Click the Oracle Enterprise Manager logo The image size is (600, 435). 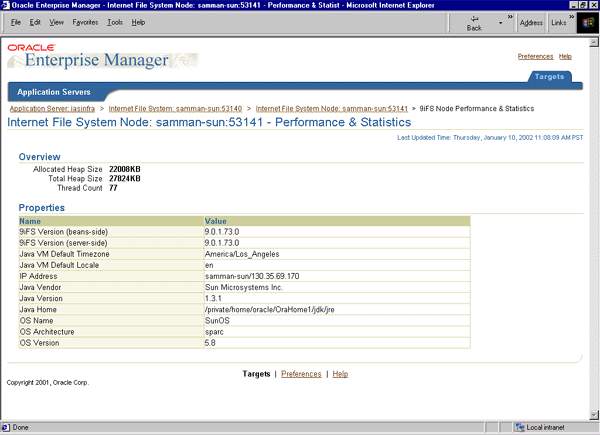[103, 56]
